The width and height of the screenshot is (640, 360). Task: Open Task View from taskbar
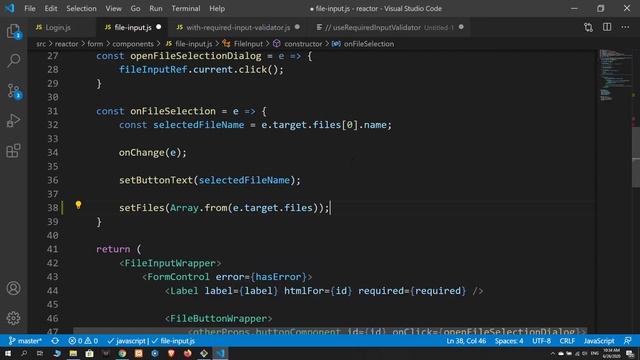[x=40, y=353]
